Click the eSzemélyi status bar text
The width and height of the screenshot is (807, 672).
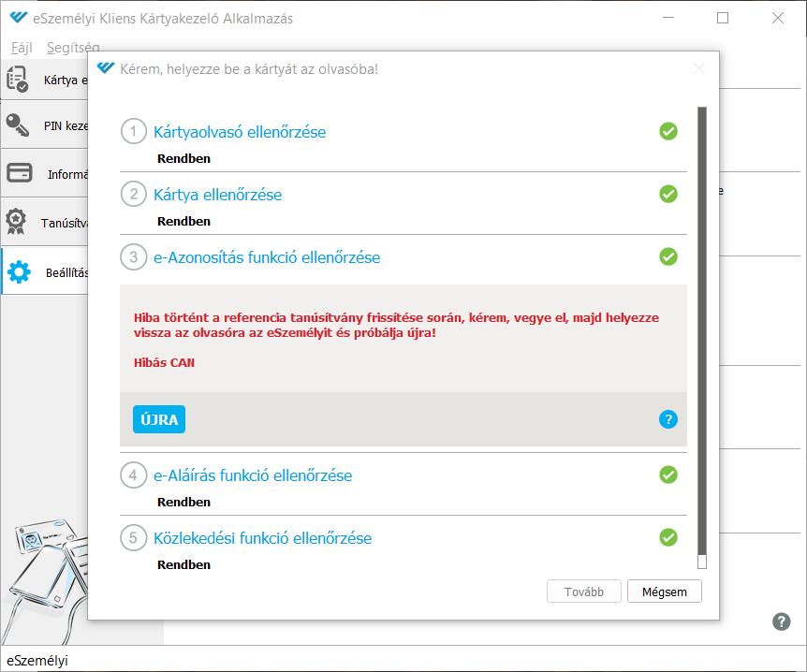37,661
